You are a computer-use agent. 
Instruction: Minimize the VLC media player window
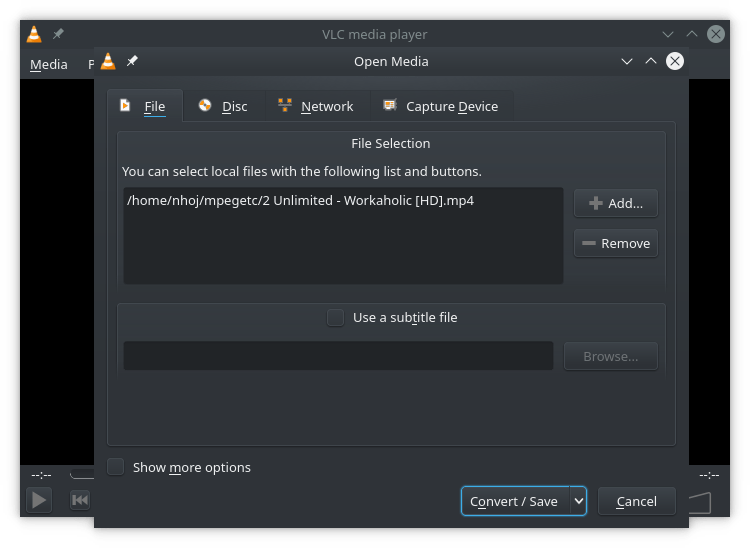pyautogui.click(x=668, y=34)
